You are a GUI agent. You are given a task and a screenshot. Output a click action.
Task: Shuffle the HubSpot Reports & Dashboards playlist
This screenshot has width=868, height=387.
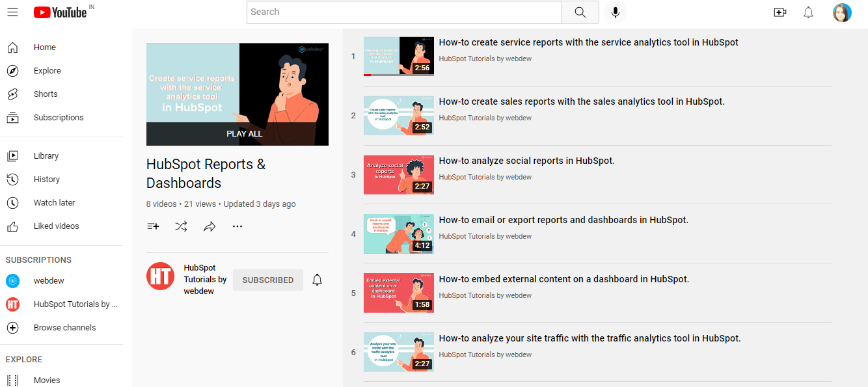tap(181, 226)
